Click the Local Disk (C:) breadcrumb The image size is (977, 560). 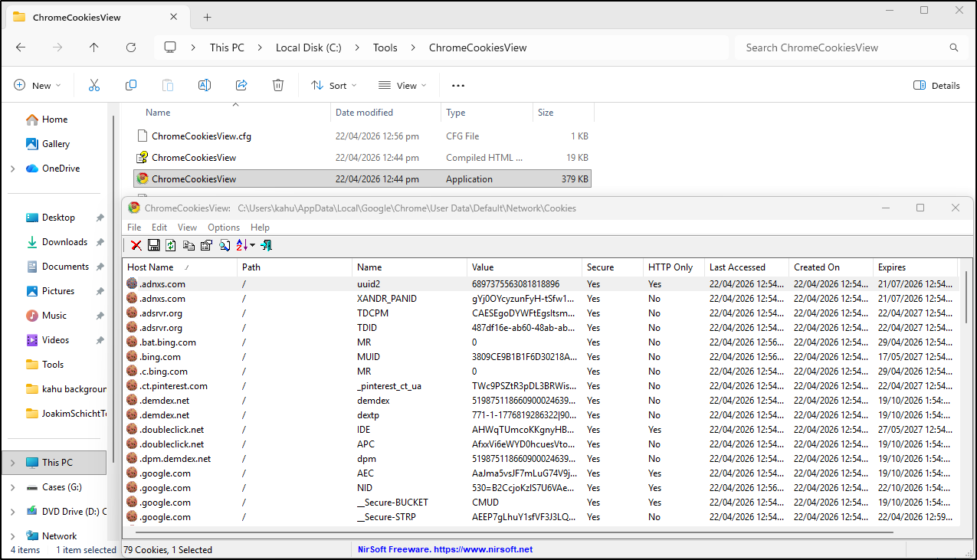coord(309,47)
